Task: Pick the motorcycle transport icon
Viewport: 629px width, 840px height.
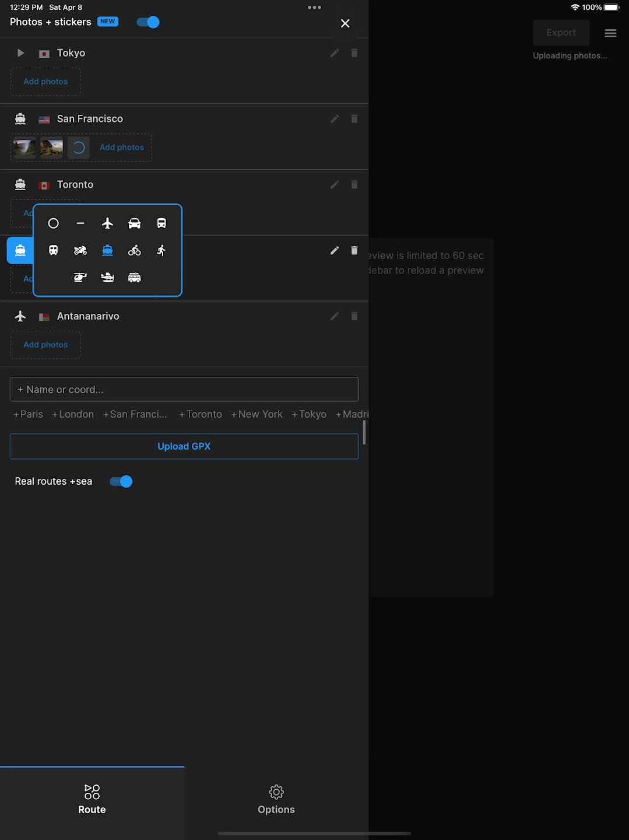Action: click(80, 250)
